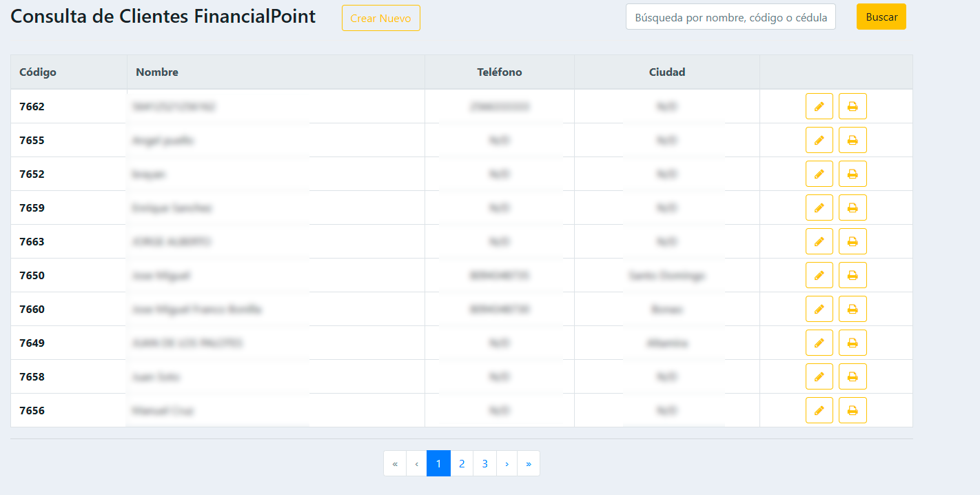The image size is (980, 495).
Task: Go to page 2 of results
Action: [x=462, y=463]
